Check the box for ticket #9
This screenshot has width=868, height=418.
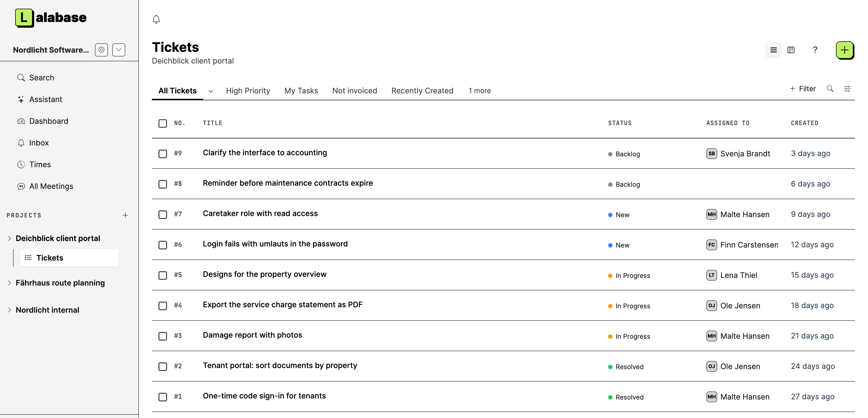(x=163, y=154)
